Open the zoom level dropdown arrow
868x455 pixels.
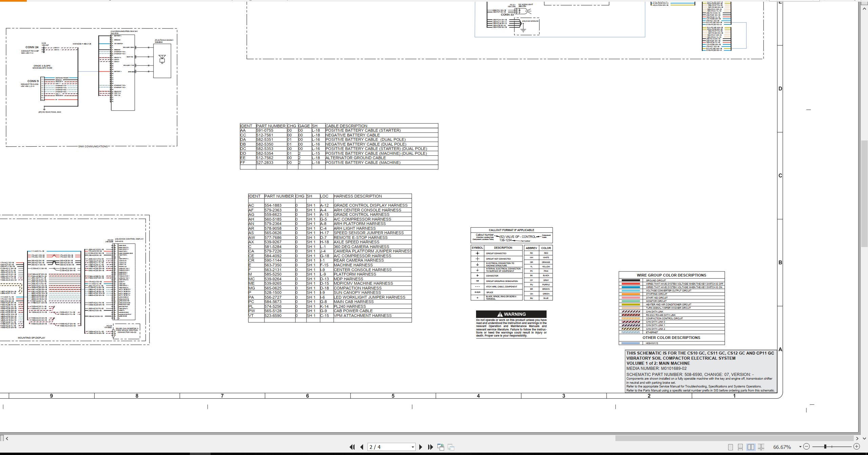click(x=800, y=447)
